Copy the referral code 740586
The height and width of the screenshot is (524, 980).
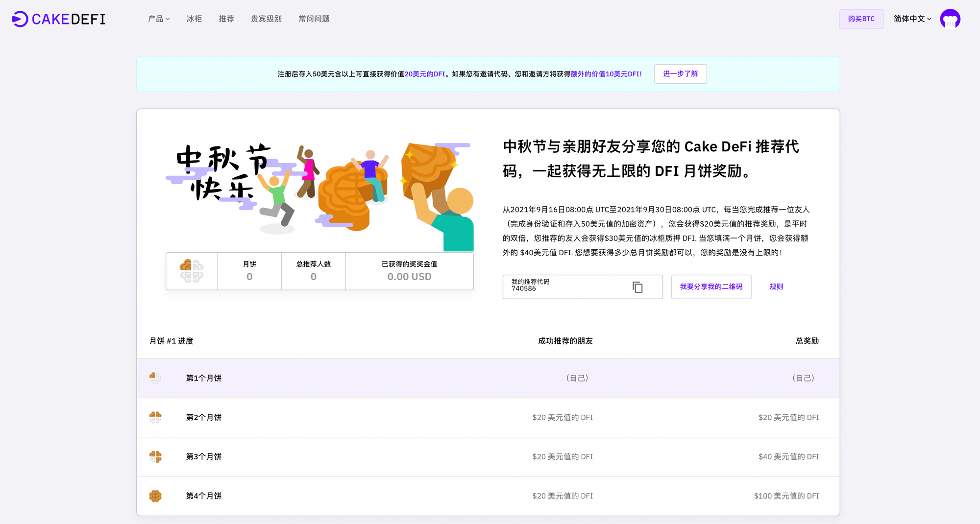(x=637, y=287)
